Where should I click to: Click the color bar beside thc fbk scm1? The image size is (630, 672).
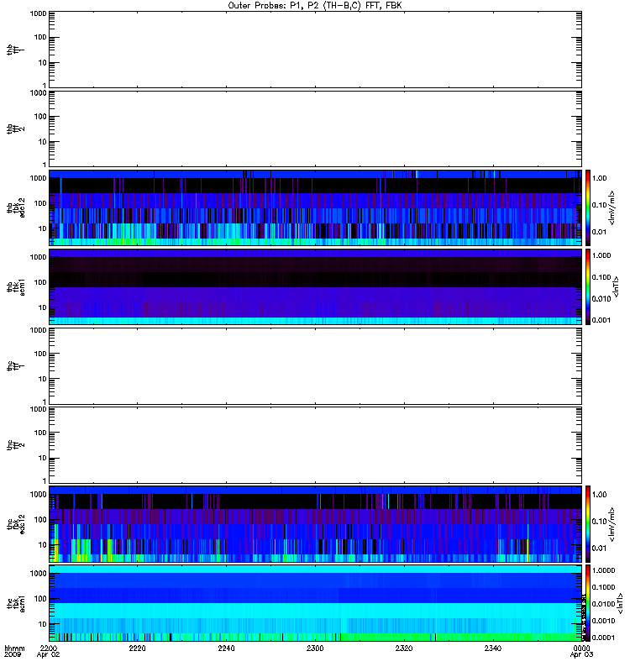click(588, 603)
